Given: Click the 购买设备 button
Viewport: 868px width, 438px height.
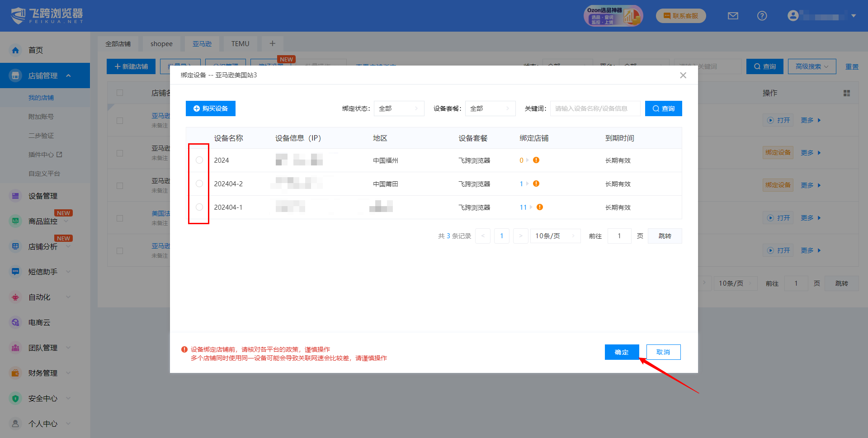Looking at the screenshot, I should (210, 108).
